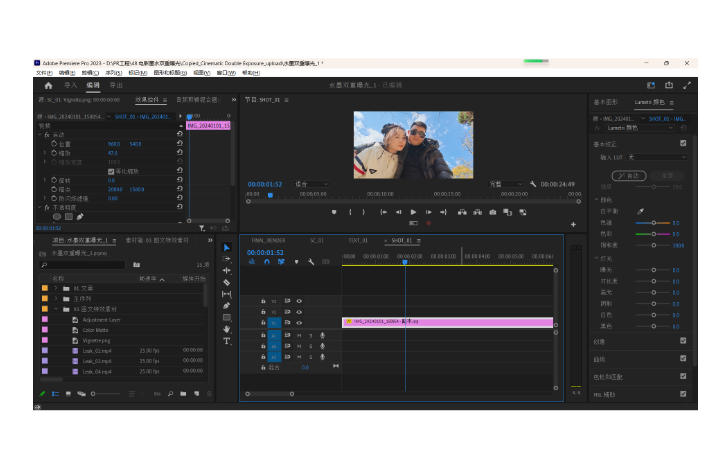Image resolution: width=720 pixels, height=450 pixels.
Task: Select the Ripple Edit tool
Action: coord(226,270)
